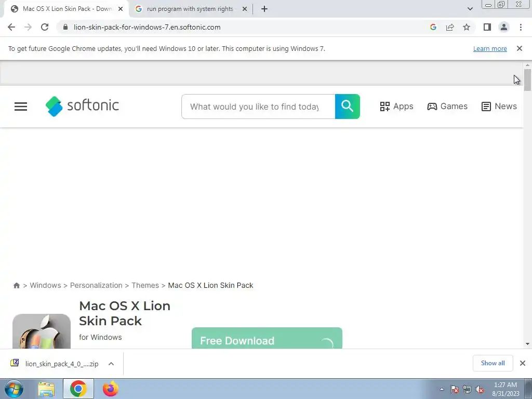This screenshot has width=532, height=399.
Task: Open the Windows Start menu
Action: (14, 389)
